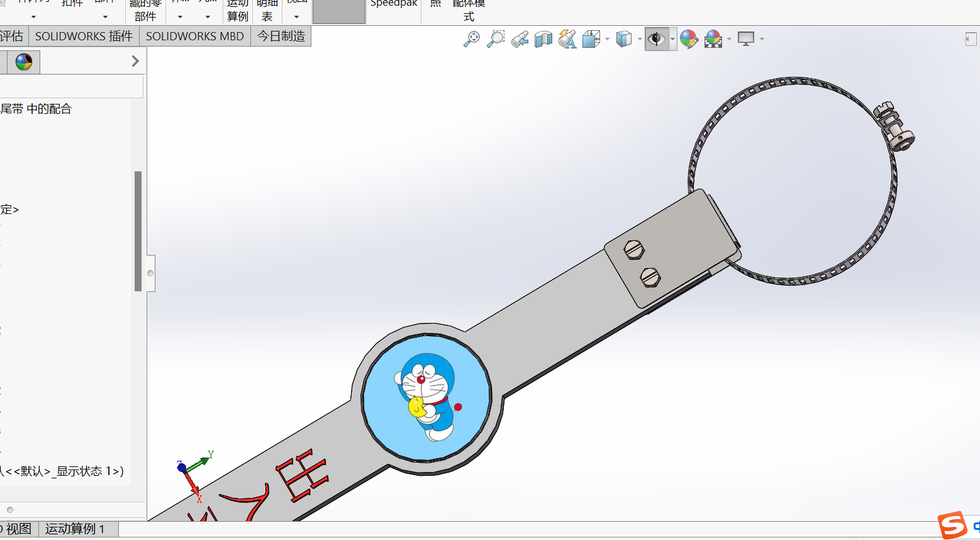This screenshot has height=540, width=980.
Task: Expand the Hide/Show Items dropdown arrow
Action: click(x=672, y=39)
